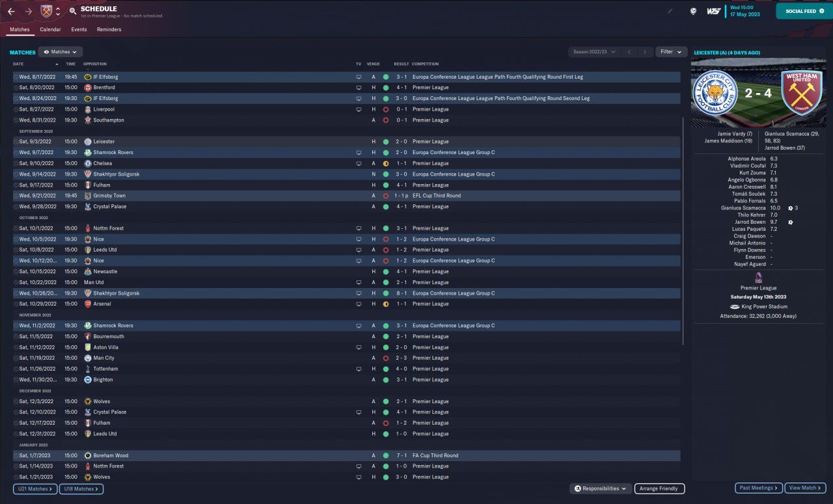Switch to the Calendar tab
This screenshot has width=833, height=504.
click(50, 30)
